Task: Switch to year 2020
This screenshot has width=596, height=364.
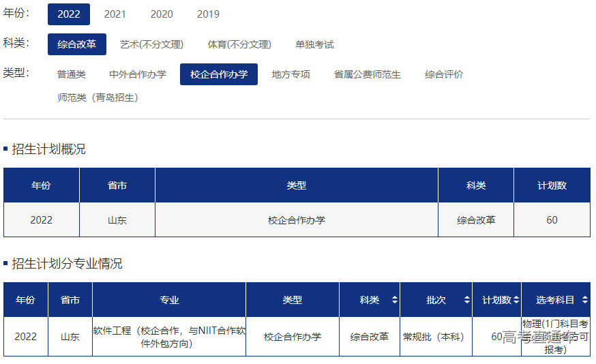Action: 162,14
